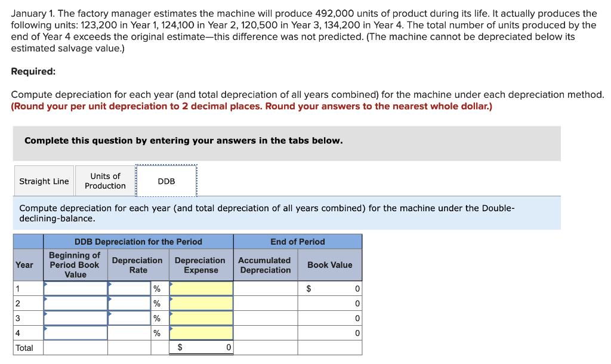
Task: Switch to the Straight Line tab
Action: click(x=44, y=180)
